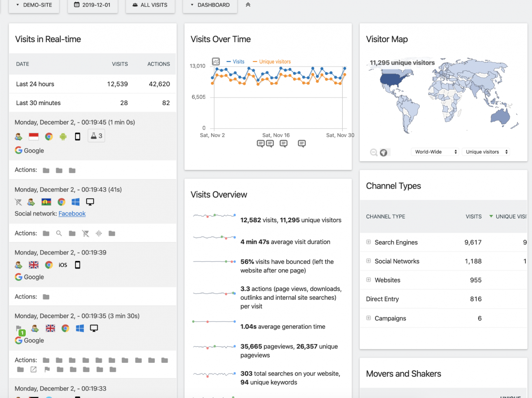The height and width of the screenshot is (398, 532).
Task: Click the Indonesia flag icon in first visit
Action: click(34, 136)
